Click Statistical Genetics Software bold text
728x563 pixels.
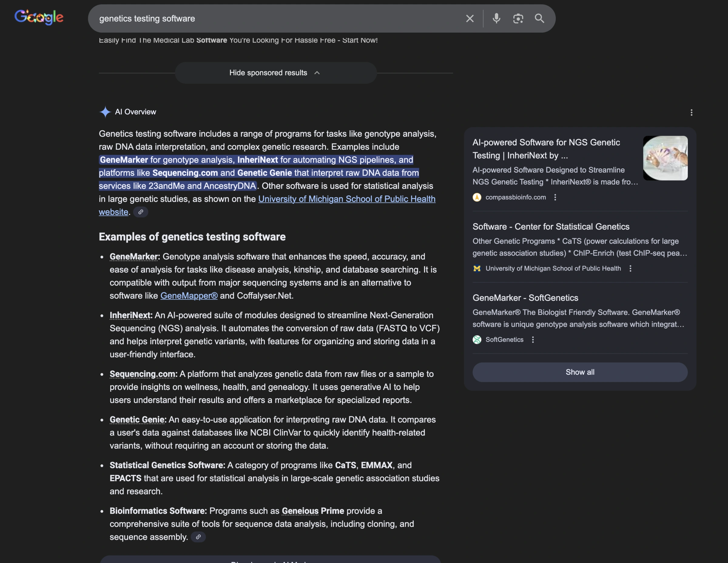[x=167, y=465]
